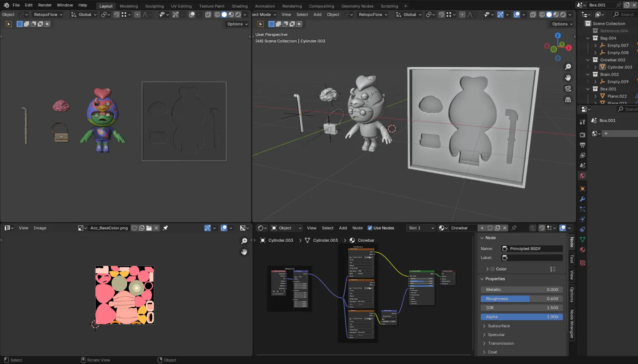Image resolution: width=638 pixels, height=364 pixels.
Task: Toggle camera view icon in viewport
Action: [568, 88]
